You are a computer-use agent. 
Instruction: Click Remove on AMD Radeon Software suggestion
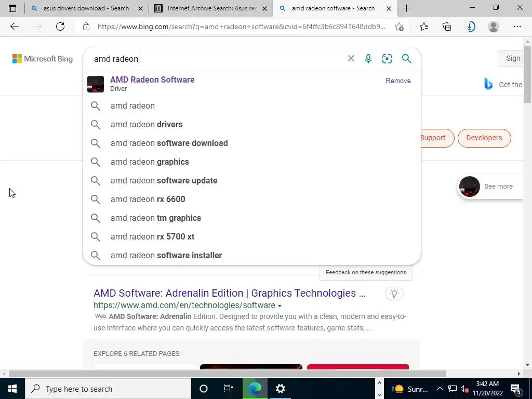tap(398, 81)
